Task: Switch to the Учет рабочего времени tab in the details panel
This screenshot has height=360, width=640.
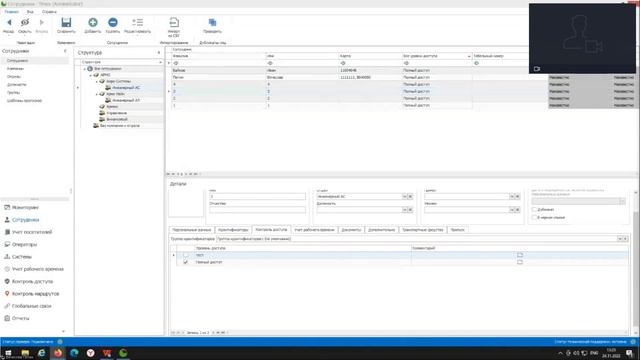Action: (314, 230)
